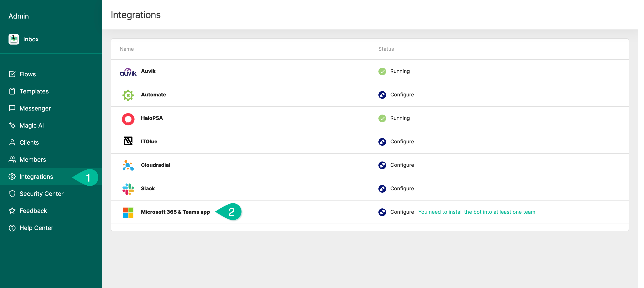Open the ITGlue integration name
This screenshot has width=644, height=288.
point(149,141)
